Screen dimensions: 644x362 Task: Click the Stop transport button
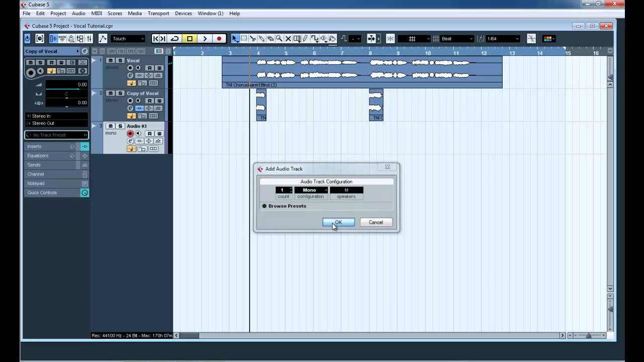[x=190, y=39]
